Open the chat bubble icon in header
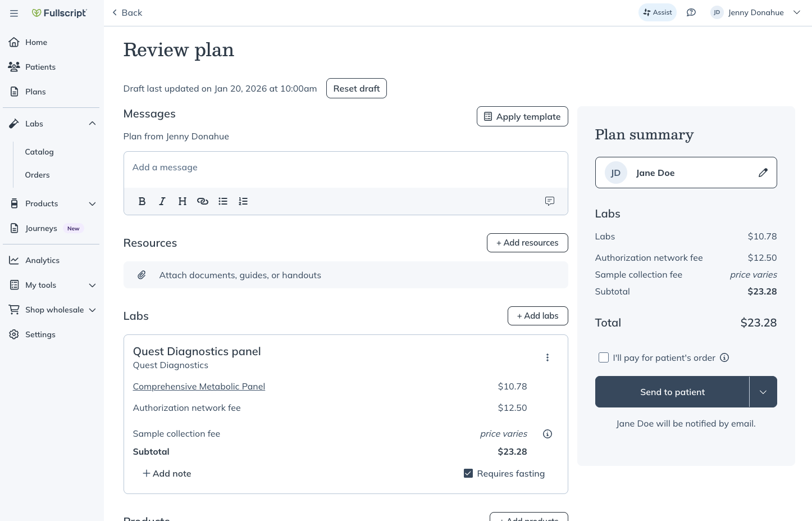The width and height of the screenshot is (812, 521). pyautogui.click(x=691, y=12)
